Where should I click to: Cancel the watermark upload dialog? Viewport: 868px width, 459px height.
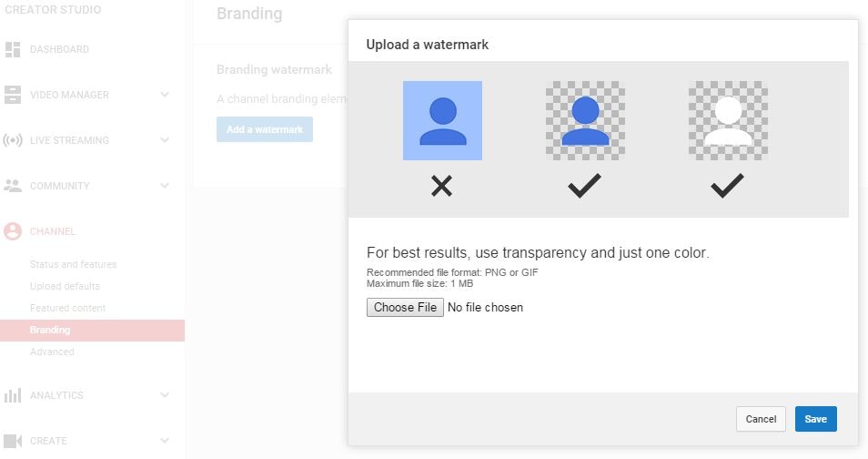[761, 419]
